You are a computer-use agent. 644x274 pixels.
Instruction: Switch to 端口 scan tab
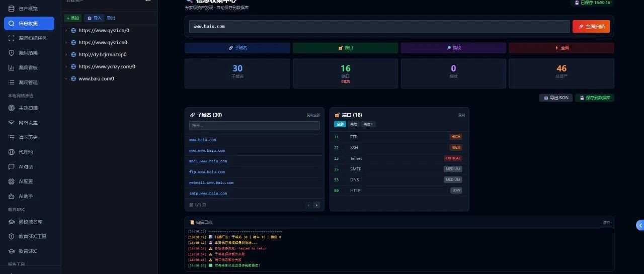pyautogui.click(x=345, y=48)
